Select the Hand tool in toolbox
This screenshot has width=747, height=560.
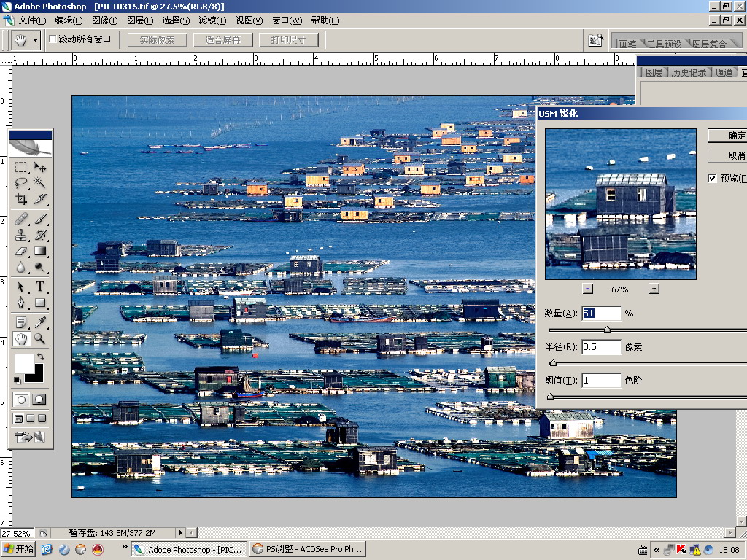(x=20, y=338)
